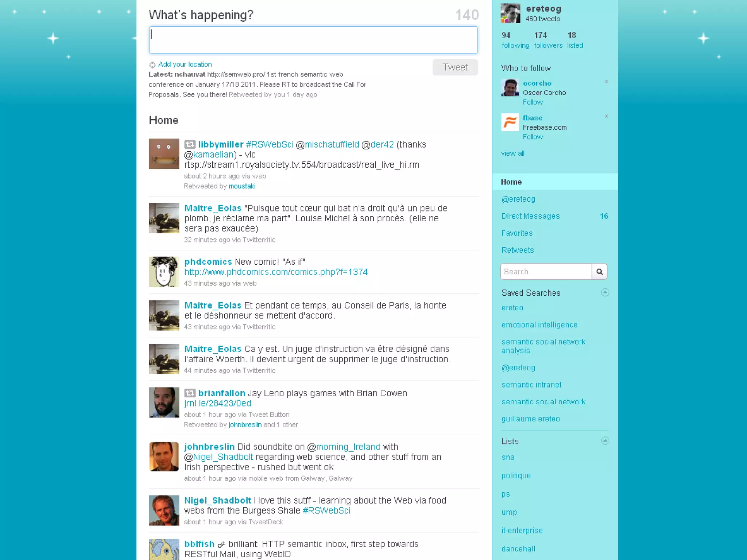The image size is (747, 560).
Task: Open ereteog profile avatar in sidebar
Action: (x=510, y=13)
